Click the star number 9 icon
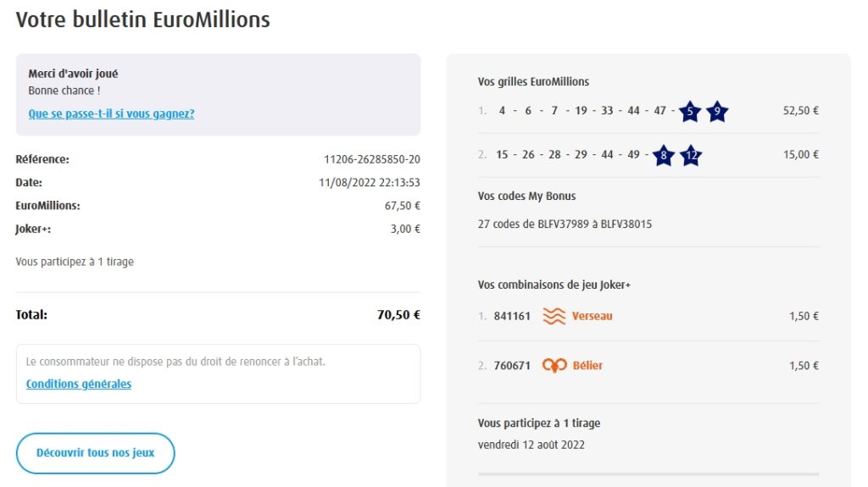Screen dimensions: 868x487 click(x=717, y=111)
